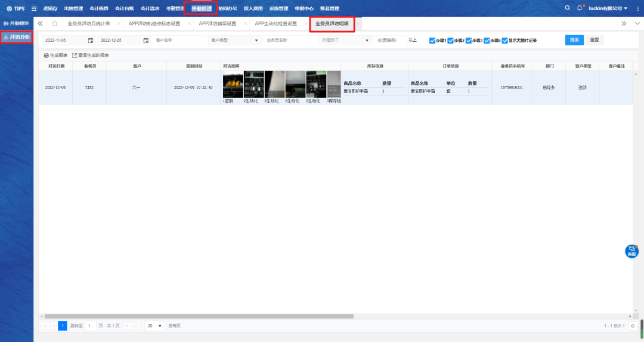
Task: Open the 系统管理 top menu
Action: click(x=278, y=8)
